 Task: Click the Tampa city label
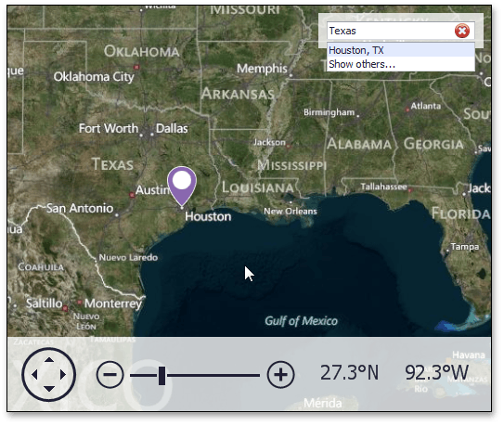click(465, 247)
